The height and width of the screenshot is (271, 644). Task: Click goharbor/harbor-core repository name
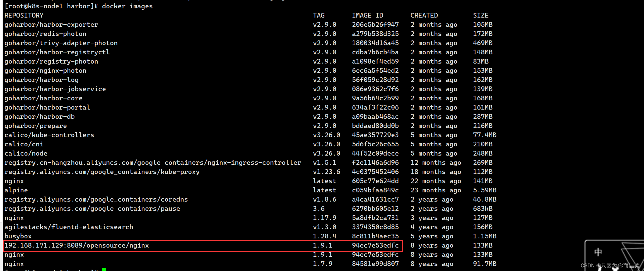click(44, 98)
